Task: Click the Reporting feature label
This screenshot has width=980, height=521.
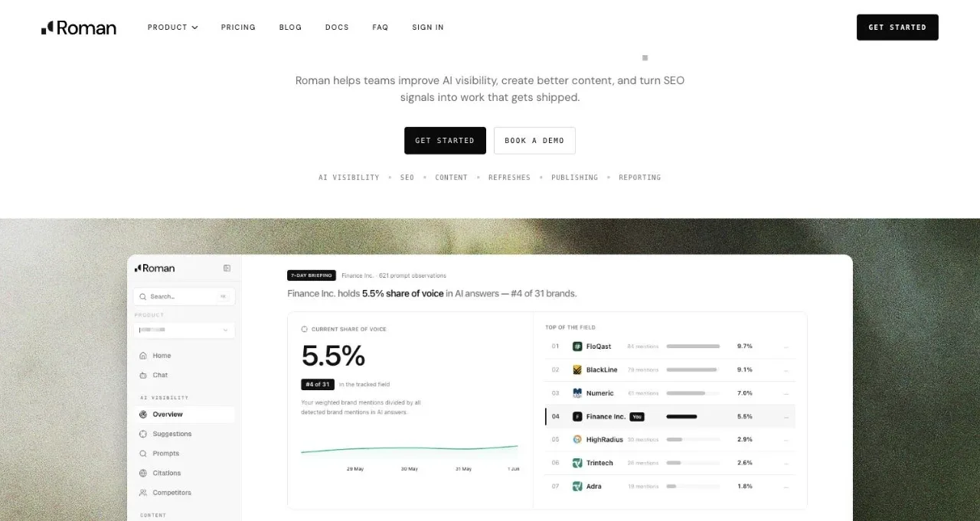Action: click(640, 177)
